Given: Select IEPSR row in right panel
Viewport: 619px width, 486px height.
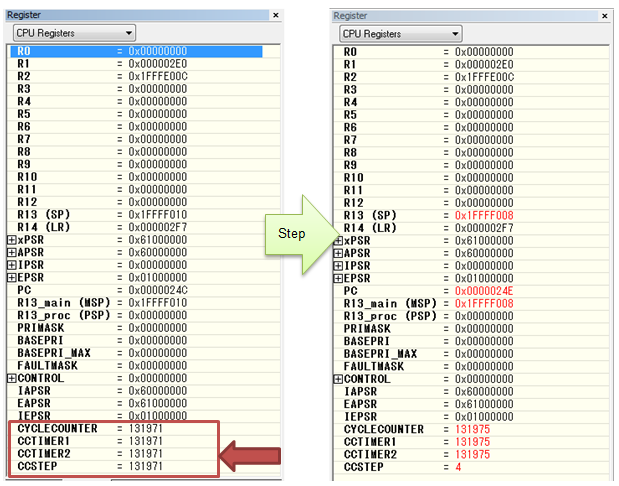Looking at the screenshot, I should click(471, 417).
